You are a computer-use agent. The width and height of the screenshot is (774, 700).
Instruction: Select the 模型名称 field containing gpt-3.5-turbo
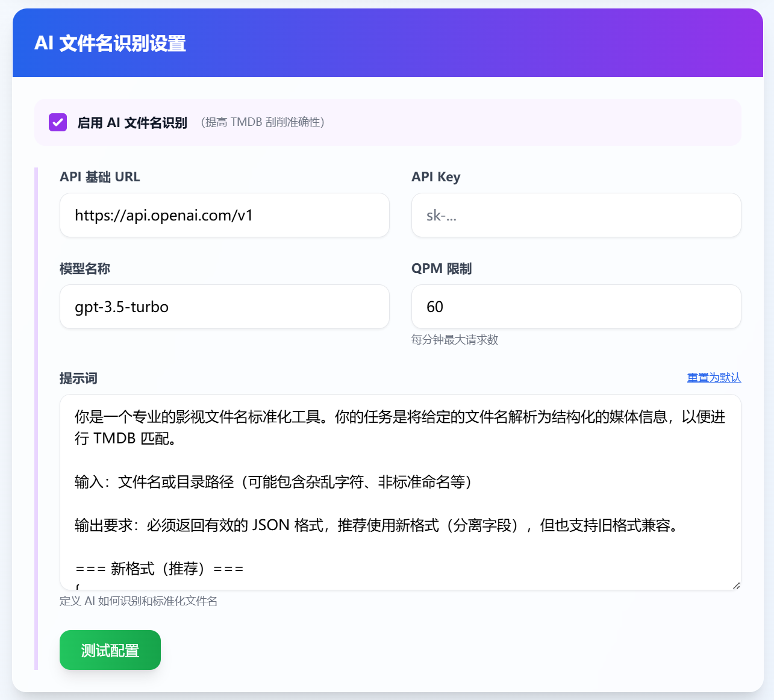point(224,307)
